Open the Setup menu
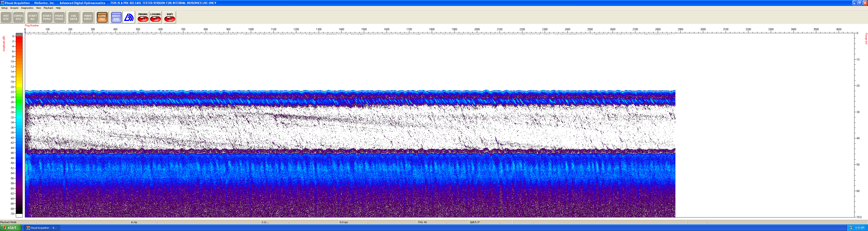Image resolution: width=868 pixels, height=231 pixels. 4,8
